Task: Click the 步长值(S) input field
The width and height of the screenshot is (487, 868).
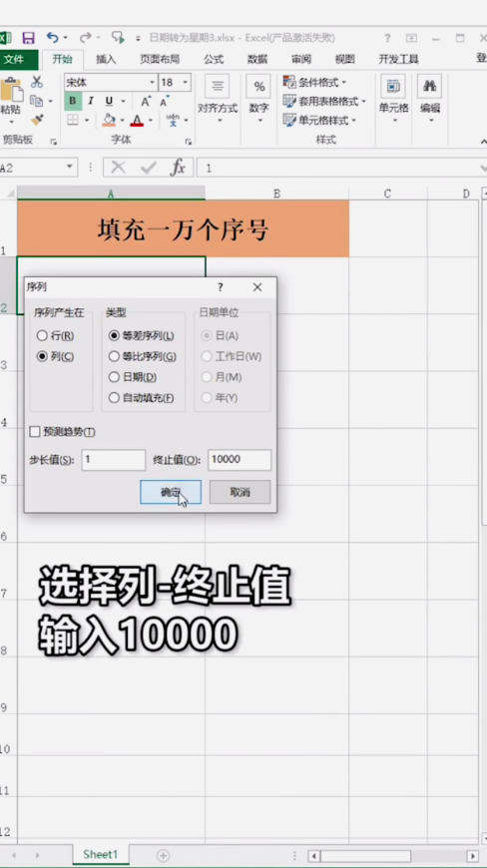Action: [x=114, y=460]
